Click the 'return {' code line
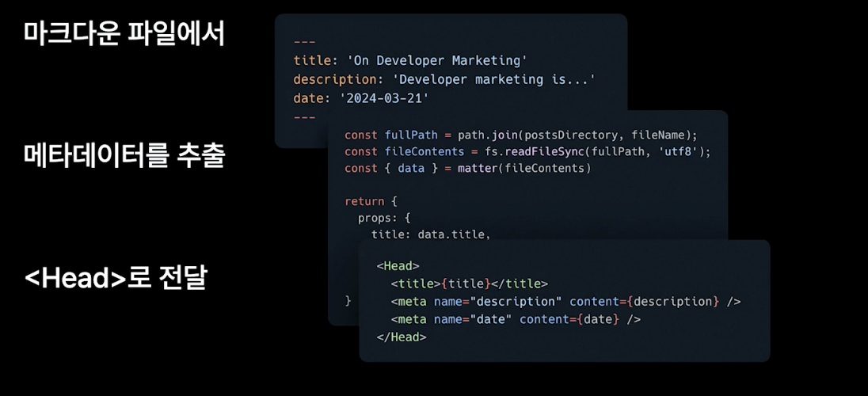This screenshot has height=396, width=868. click(x=371, y=201)
